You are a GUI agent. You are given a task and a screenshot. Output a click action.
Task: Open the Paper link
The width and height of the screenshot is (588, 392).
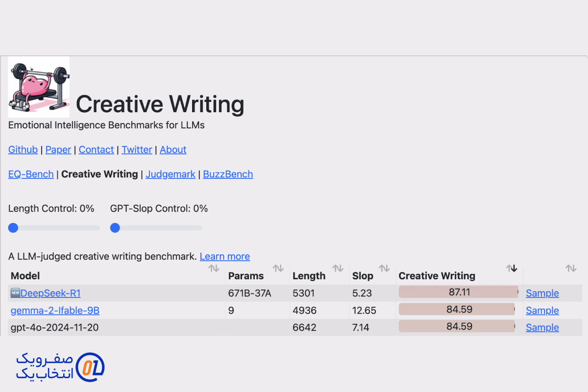click(x=58, y=149)
